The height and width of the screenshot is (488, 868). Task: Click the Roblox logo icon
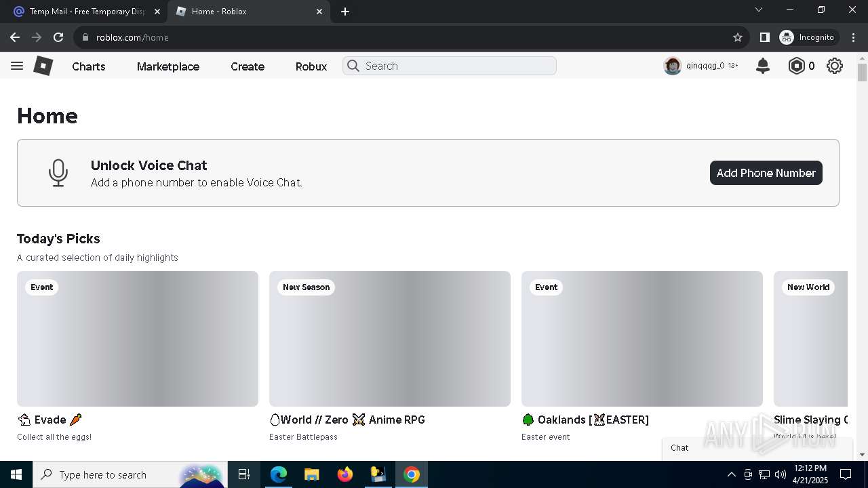coord(43,66)
